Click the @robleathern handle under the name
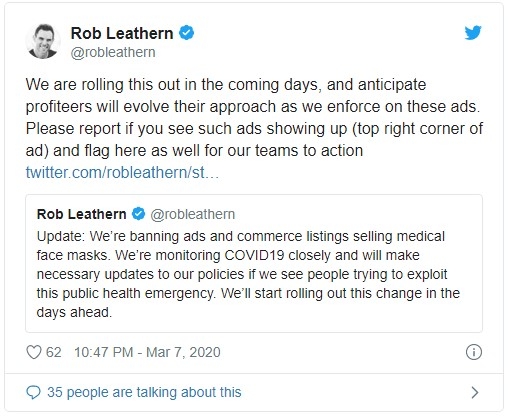 coord(113,52)
